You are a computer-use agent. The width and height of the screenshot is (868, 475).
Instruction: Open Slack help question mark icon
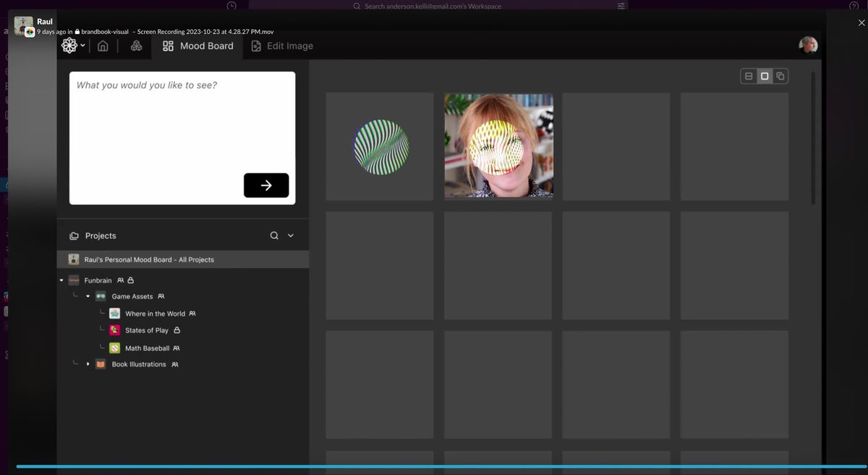[854, 6]
